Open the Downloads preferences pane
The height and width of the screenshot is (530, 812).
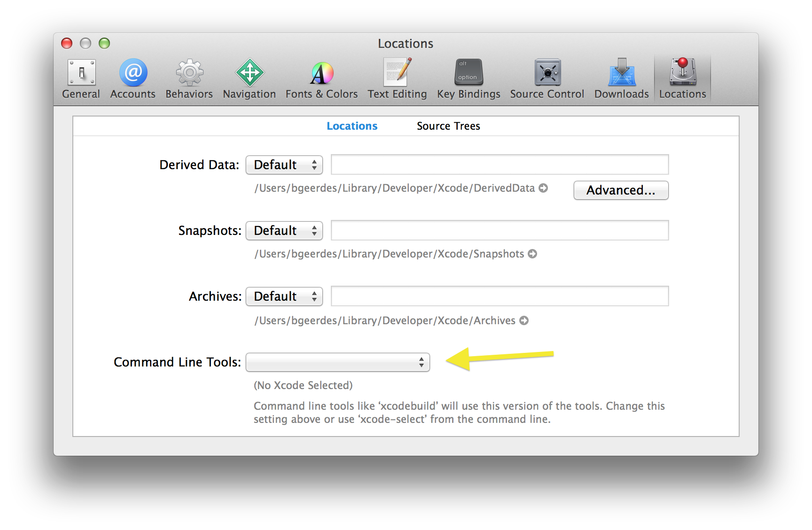[x=622, y=79]
